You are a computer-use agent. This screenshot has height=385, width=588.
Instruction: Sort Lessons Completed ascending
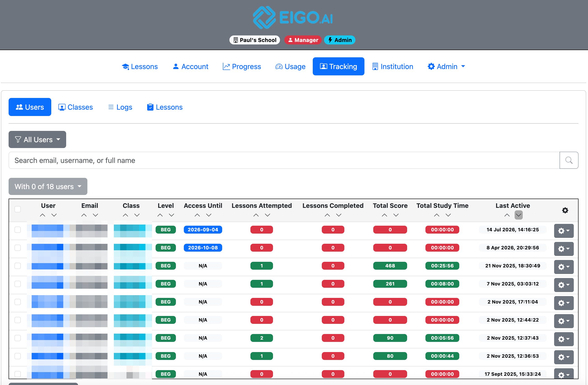coord(327,215)
